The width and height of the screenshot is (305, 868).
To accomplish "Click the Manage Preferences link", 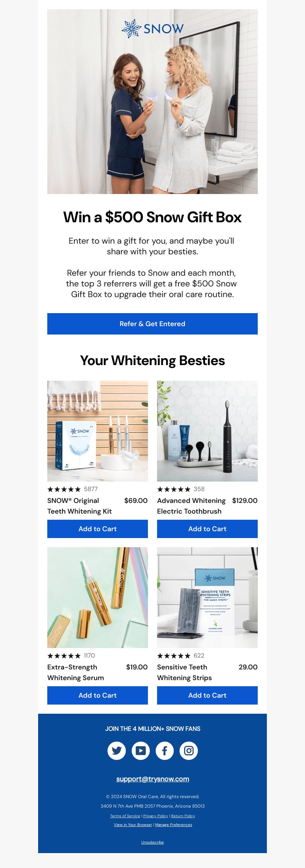I will click(173, 825).
